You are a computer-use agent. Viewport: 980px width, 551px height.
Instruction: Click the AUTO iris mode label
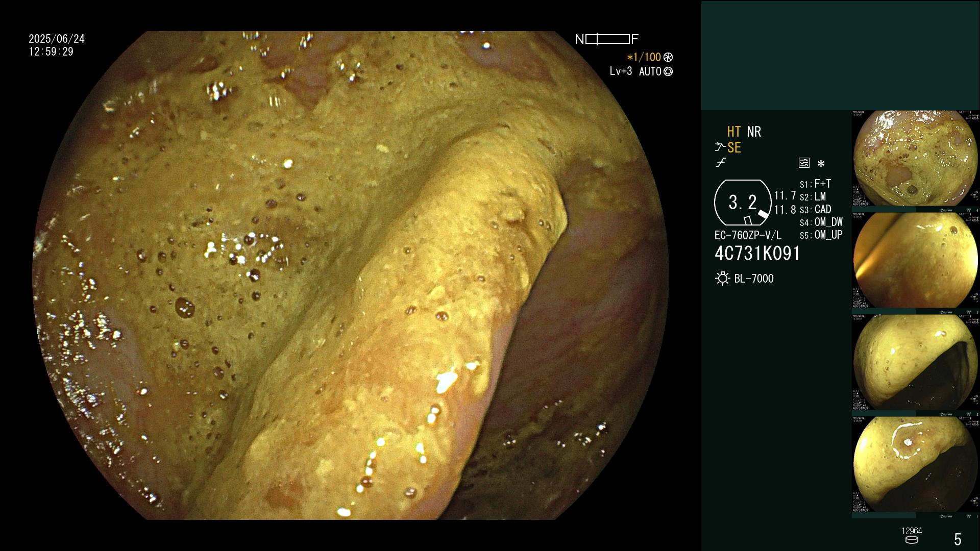(x=650, y=71)
